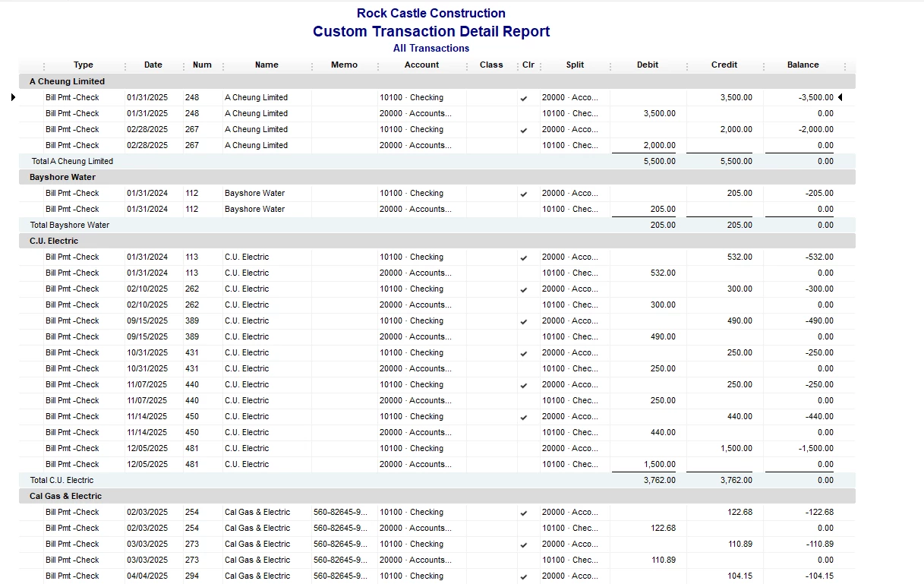Image resolution: width=924 pixels, height=584 pixels.
Task: Select the Date column header
Action: 153,65
